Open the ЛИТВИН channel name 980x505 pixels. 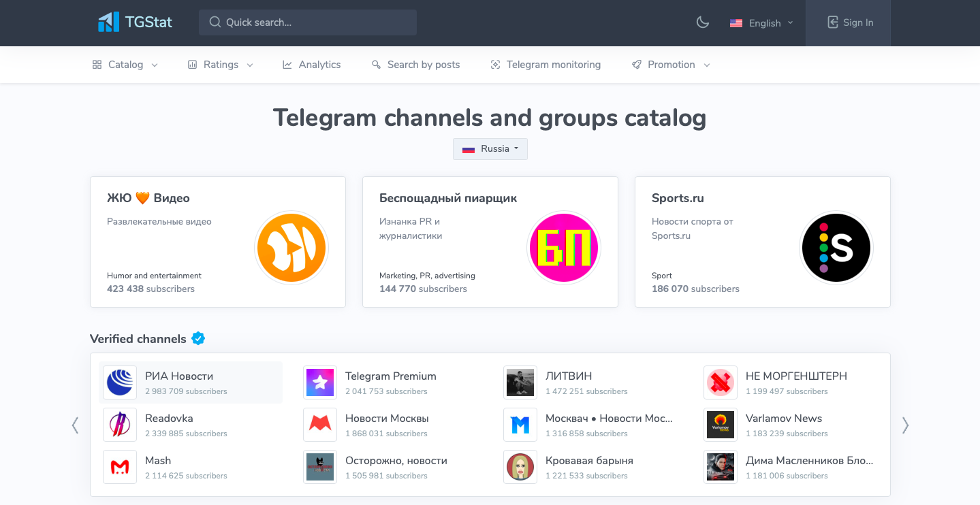tap(569, 376)
